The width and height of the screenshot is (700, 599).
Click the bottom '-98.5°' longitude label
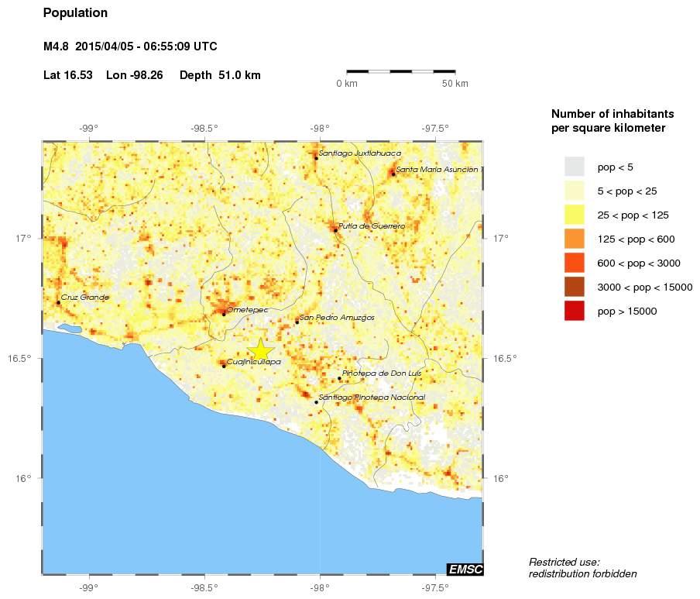point(204,587)
